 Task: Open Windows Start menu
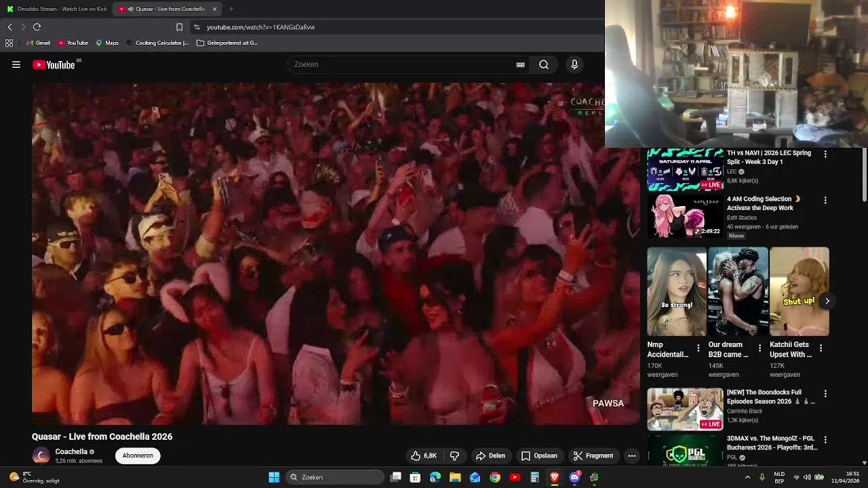[x=274, y=477]
